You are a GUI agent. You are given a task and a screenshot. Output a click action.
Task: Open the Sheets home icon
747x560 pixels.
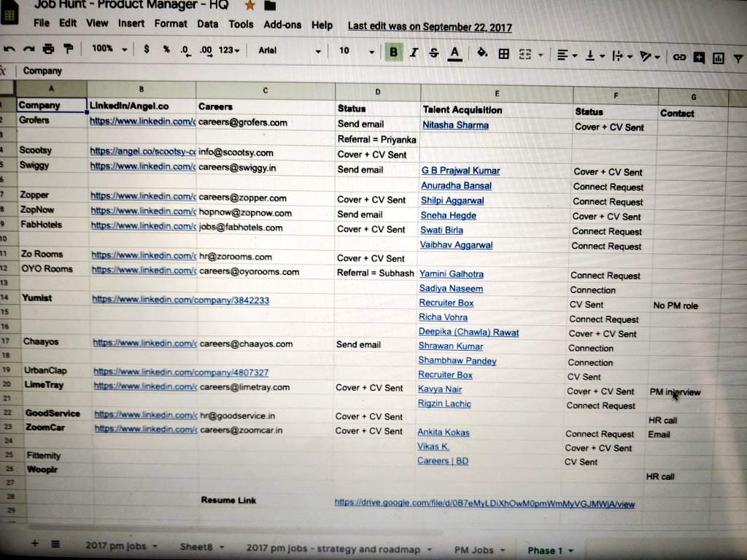pyautogui.click(x=9, y=15)
